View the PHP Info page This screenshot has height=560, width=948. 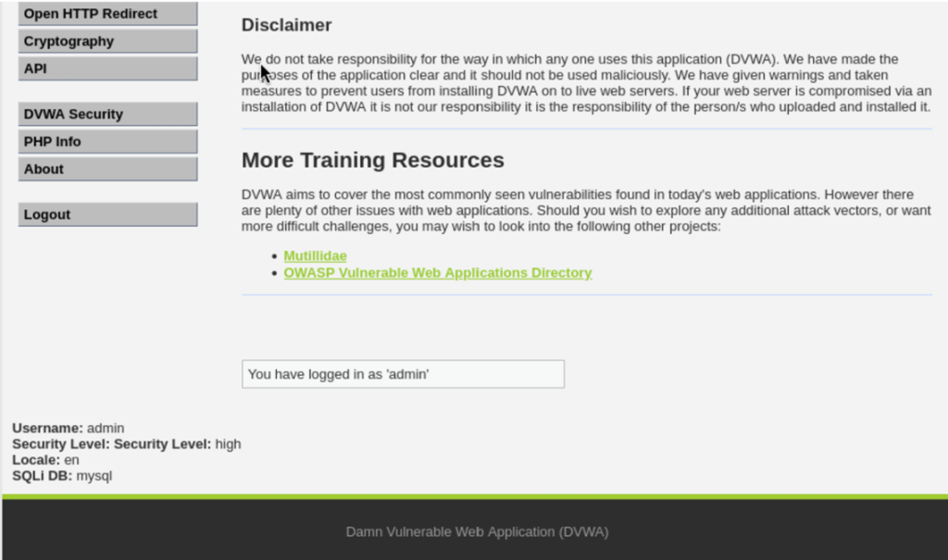point(107,142)
